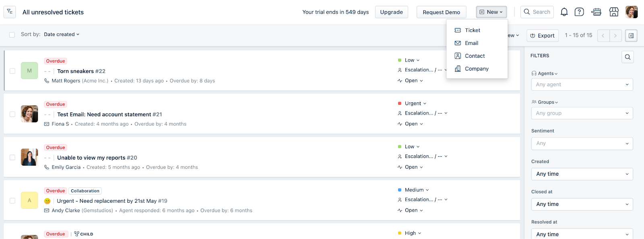644x239 pixels.
Task: Click the A avatar for Andy Clarke
Action: coord(29,200)
